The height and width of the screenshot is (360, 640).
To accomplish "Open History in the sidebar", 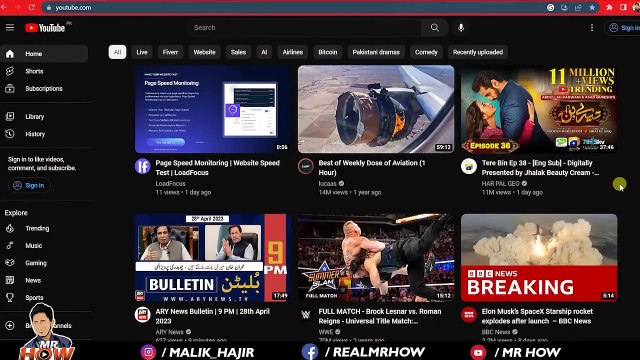I will 44,134.
